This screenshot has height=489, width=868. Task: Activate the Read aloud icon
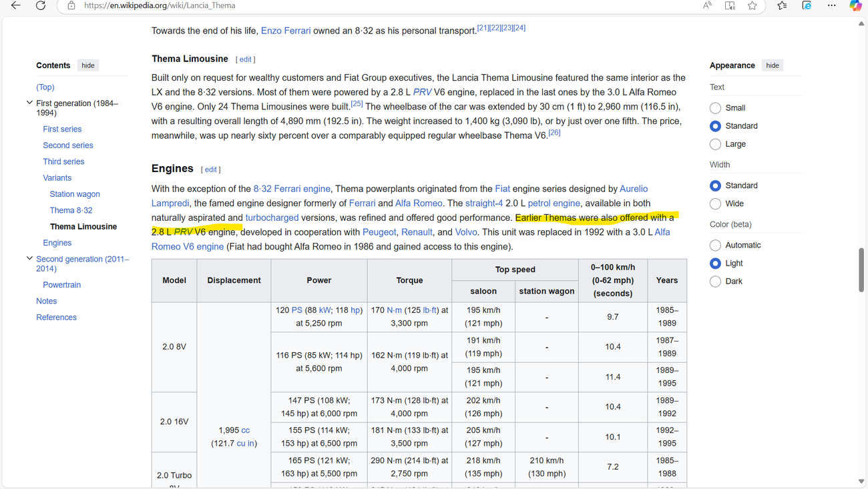pyautogui.click(x=707, y=5)
